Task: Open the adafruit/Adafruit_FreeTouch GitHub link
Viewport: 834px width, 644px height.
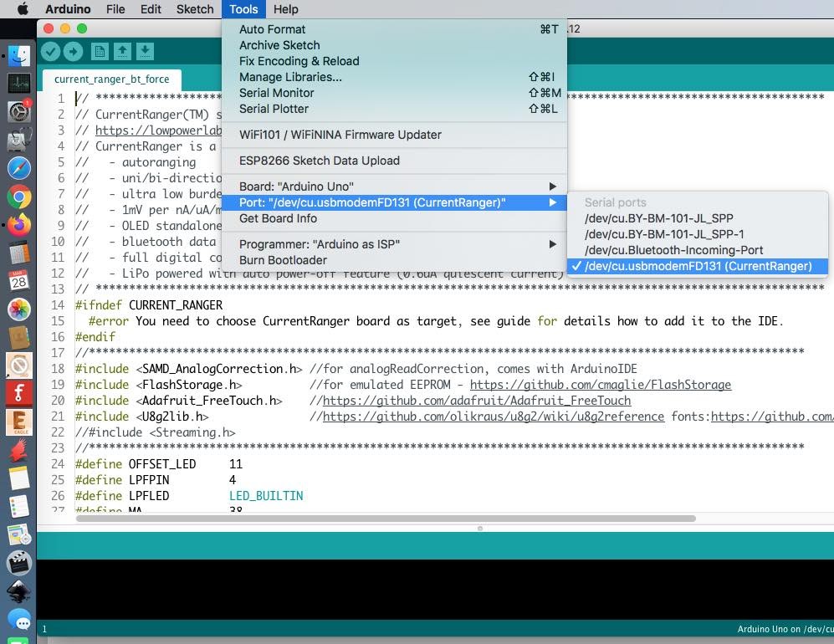Action: [x=477, y=401]
